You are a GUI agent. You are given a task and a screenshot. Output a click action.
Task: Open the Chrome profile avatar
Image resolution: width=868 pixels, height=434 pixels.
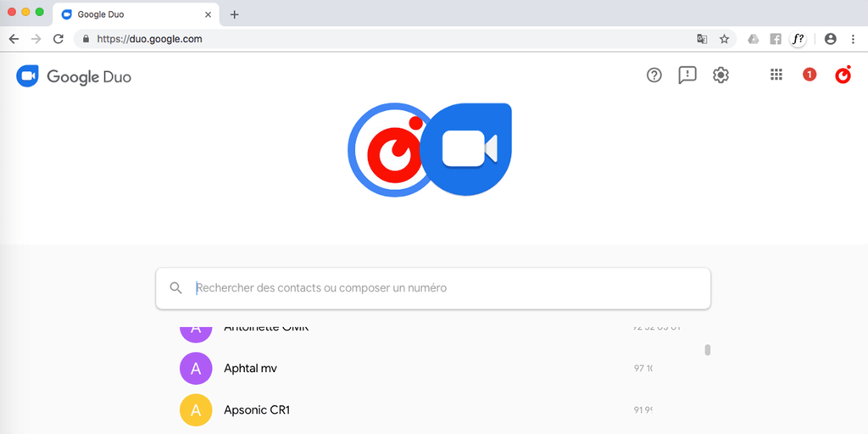coord(831,39)
